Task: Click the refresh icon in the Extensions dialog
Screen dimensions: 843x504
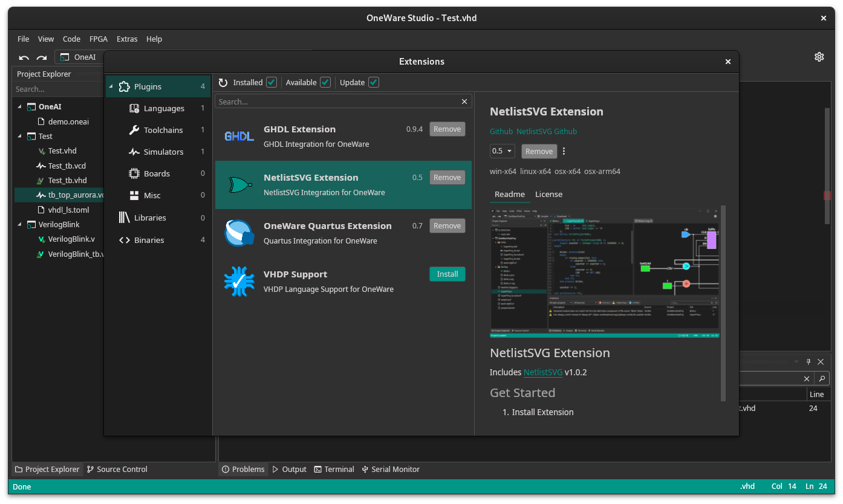Action: pyautogui.click(x=223, y=82)
